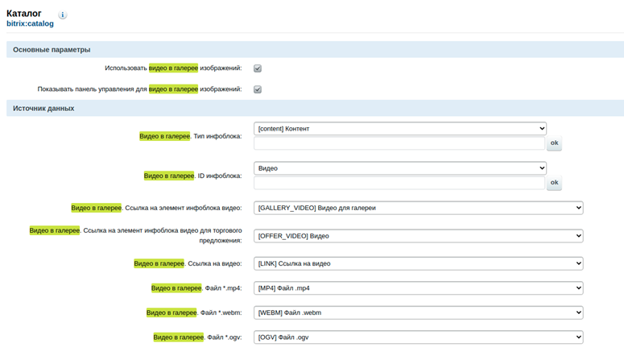Expand the '[OGV] Файл .ogv' dropdown
The width and height of the screenshot is (624, 364).
click(x=418, y=337)
